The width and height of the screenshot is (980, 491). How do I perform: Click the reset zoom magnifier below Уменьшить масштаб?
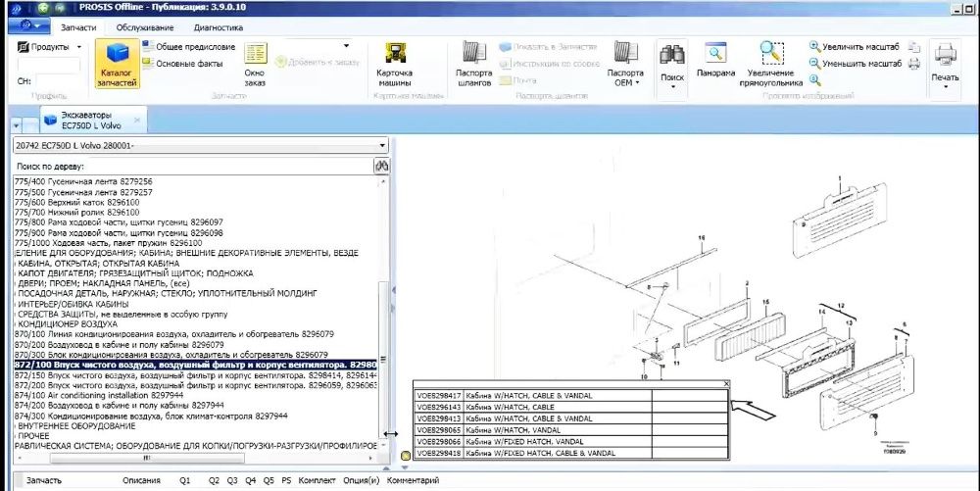[814, 80]
